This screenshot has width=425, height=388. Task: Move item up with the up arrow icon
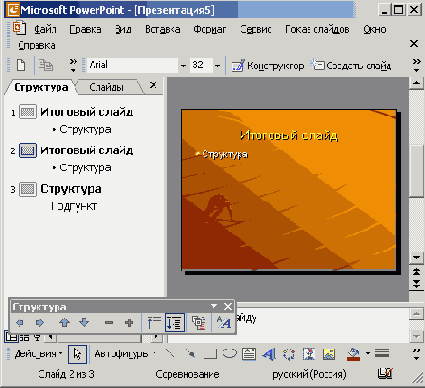[64, 323]
